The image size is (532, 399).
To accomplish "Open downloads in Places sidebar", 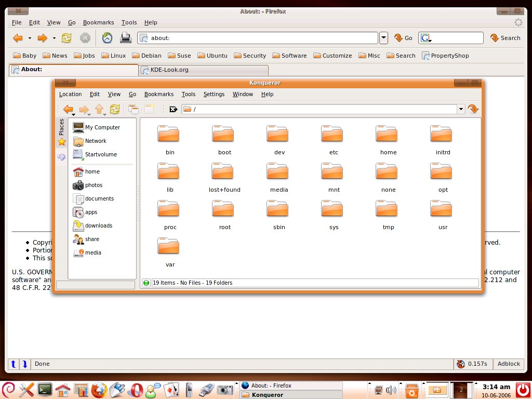I will tap(92, 226).
